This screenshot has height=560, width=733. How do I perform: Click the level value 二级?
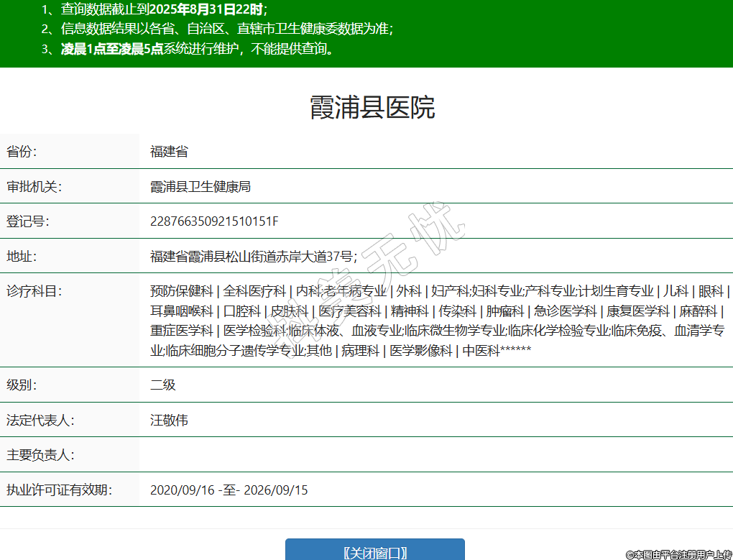tap(162, 385)
